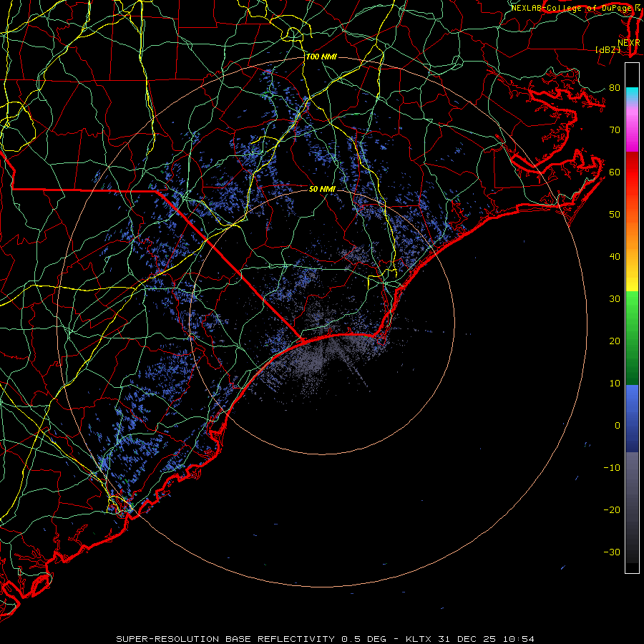Select the 80 value on the dBZ scale
644x644 pixels.
615,87
